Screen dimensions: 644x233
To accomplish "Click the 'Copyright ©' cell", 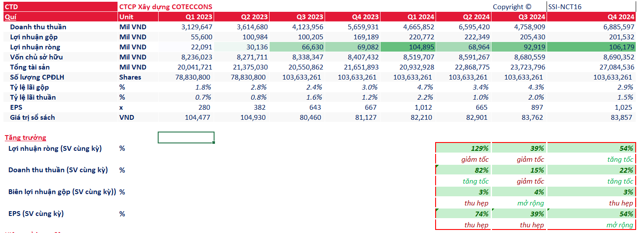I will click(x=512, y=7).
